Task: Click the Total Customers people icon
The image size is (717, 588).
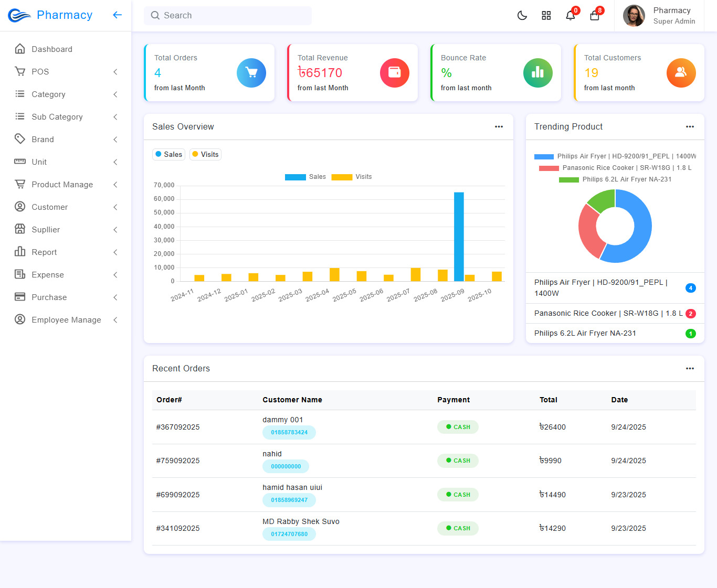Action: [x=681, y=73]
